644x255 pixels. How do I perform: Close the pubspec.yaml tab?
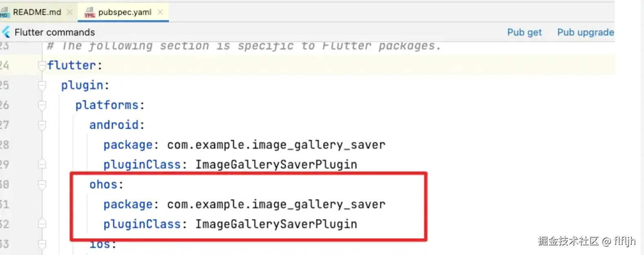click(x=160, y=12)
